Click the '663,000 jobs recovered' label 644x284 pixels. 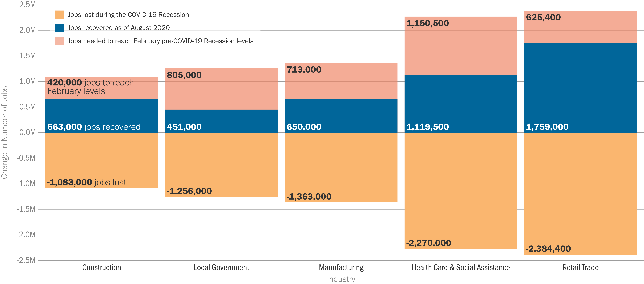click(x=94, y=127)
